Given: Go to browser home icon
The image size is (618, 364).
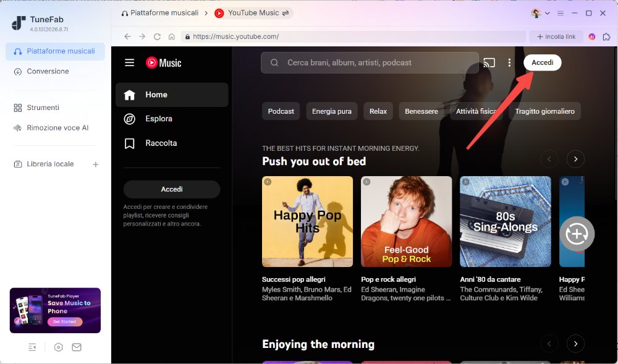Looking at the screenshot, I should tap(171, 36).
